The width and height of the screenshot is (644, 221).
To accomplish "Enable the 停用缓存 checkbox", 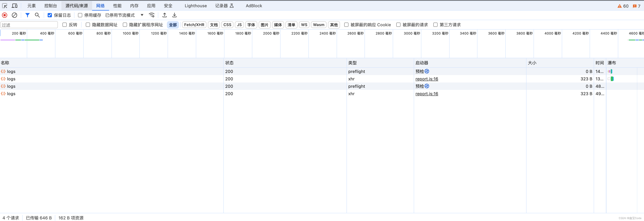I will tap(80, 15).
